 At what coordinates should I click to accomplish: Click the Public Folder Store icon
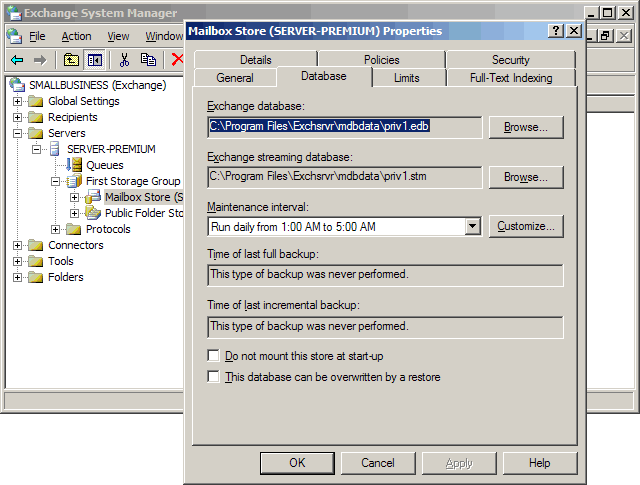click(x=93, y=212)
